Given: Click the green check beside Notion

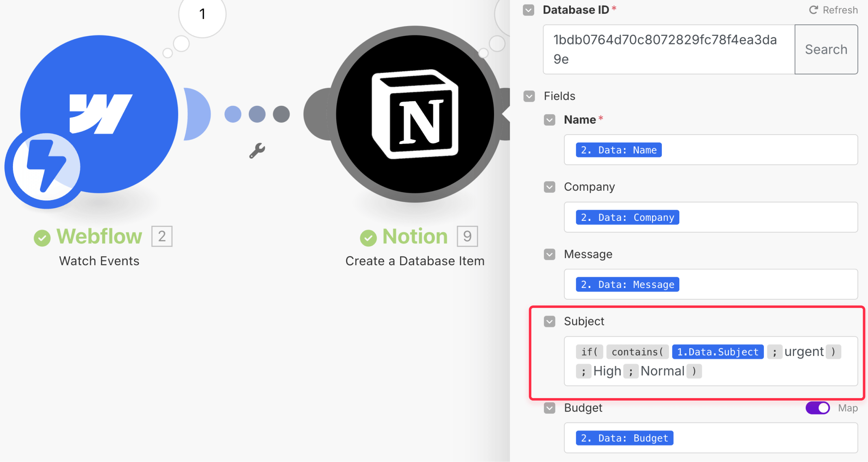Looking at the screenshot, I should tap(368, 238).
